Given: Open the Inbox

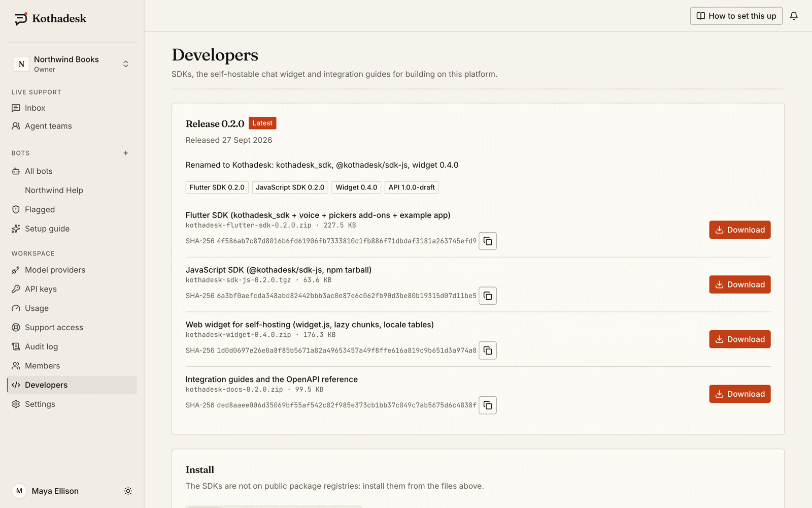Looking at the screenshot, I should coord(72,108).
